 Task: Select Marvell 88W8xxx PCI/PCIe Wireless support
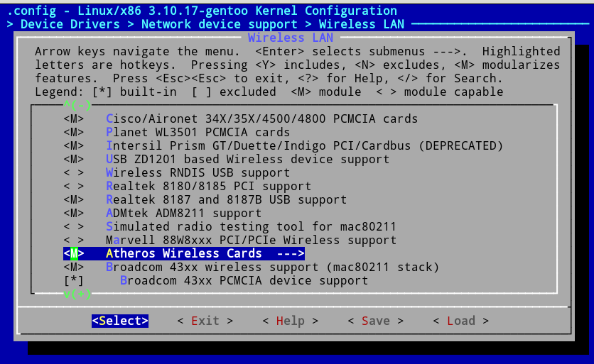click(251, 241)
